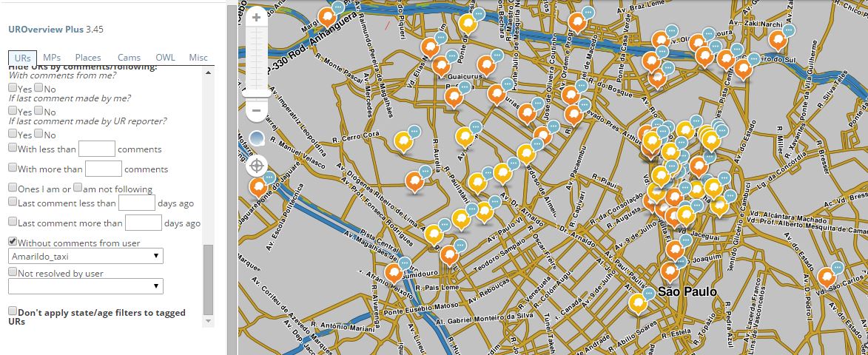Viewport: 868px width, 355px height.
Task: Open the Amarildo_taxi user dropdown
Action: (x=86, y=256)
